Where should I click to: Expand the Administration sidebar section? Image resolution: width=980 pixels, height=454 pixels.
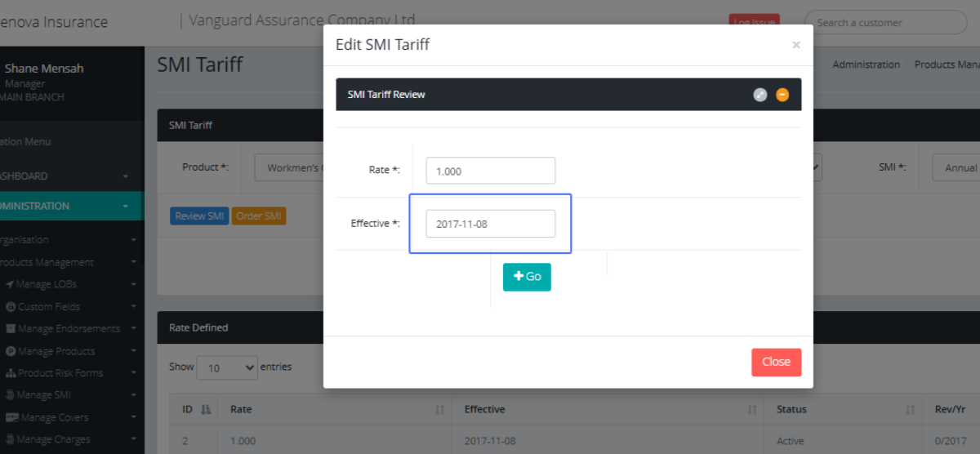click(x=126, y=207)
